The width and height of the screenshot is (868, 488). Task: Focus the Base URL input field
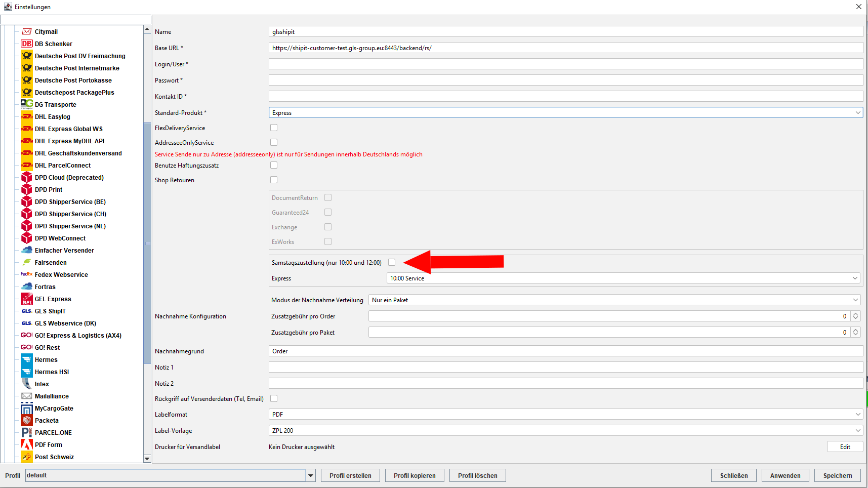click(566, 48)
